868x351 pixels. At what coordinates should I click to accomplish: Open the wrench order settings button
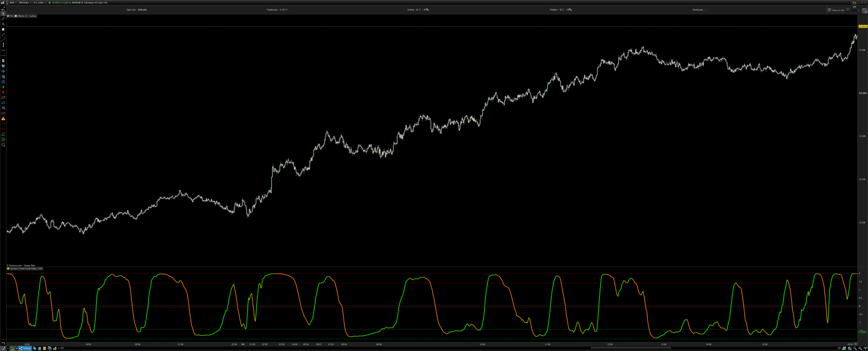point(829,10)
